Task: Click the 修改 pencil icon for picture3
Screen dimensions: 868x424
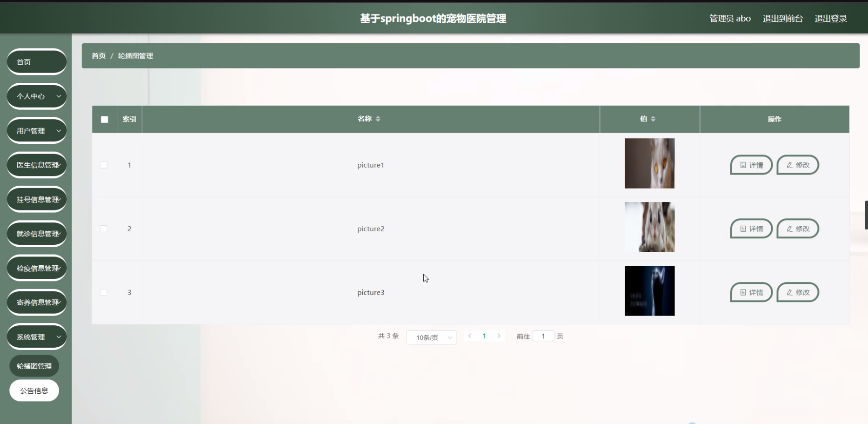Action: (x=789, y=292)
